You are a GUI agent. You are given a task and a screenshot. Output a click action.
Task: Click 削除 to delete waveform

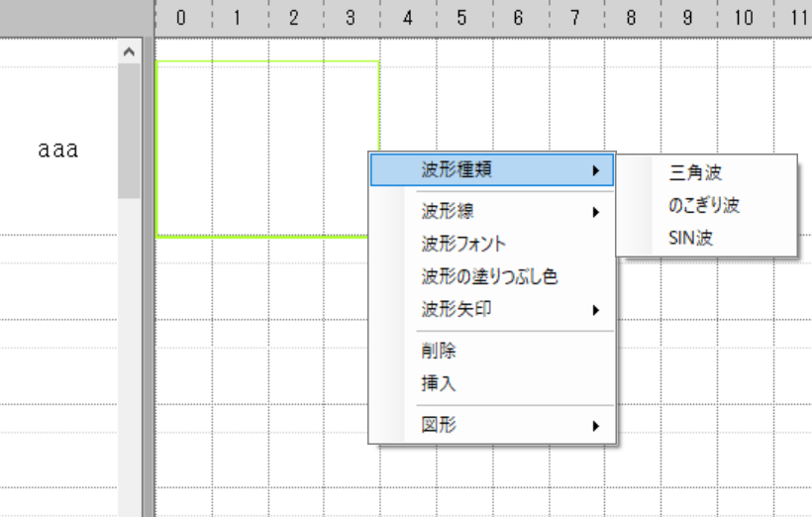click(439, 350)
